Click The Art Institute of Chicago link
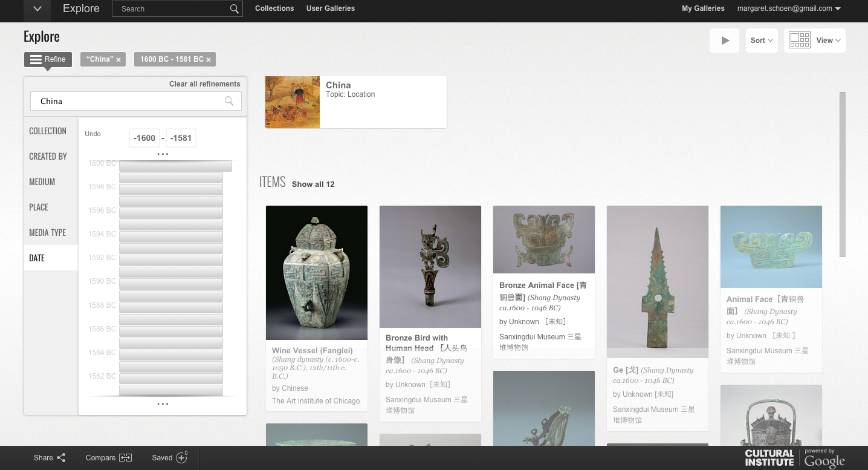The height and width of the screenshot is (470, 868). click(316, 401)
